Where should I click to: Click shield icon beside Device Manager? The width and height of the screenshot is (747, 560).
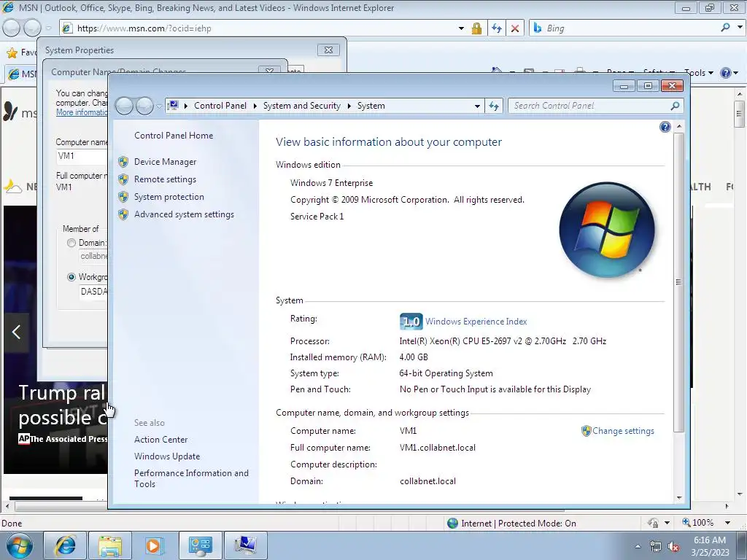pos(123,162)
